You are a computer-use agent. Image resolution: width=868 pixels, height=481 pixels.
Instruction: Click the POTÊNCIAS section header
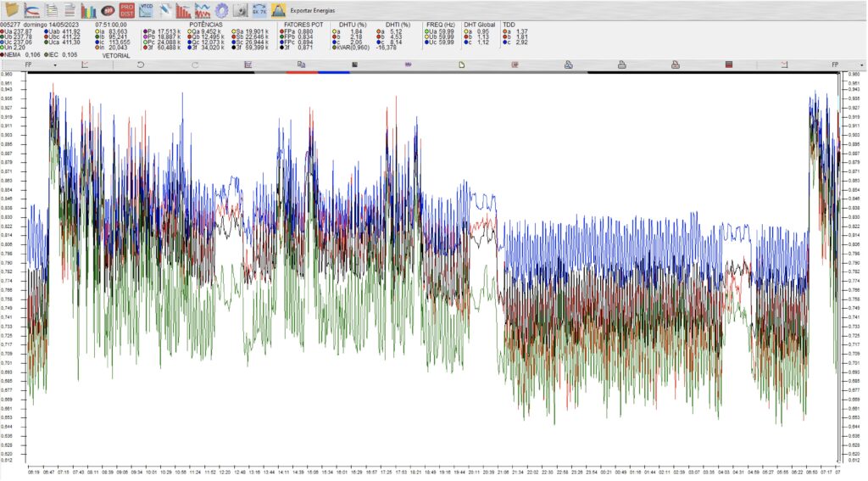(x=205, y=25)
